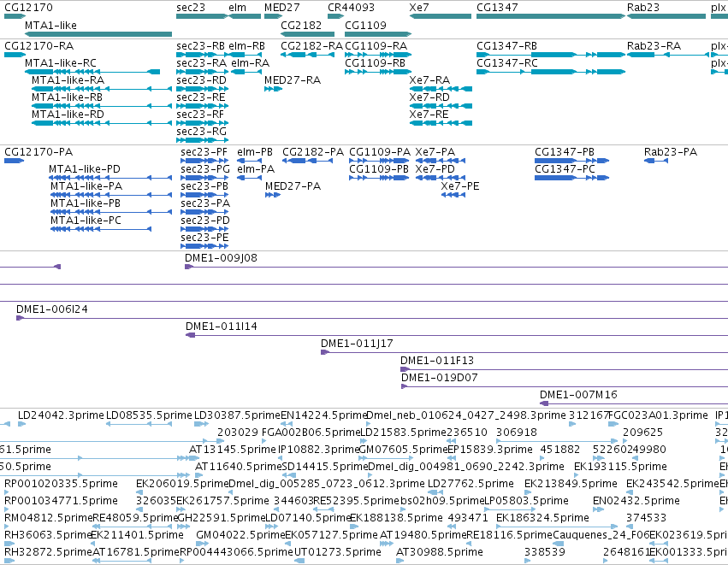
Task: Open EST RH32872.5prime
Action: (x=9, y=561)
